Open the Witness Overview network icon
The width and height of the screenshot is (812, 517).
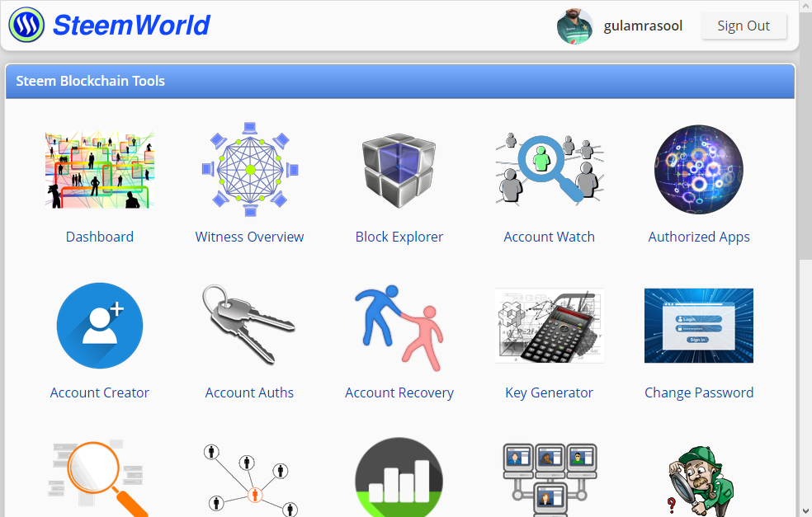[x=249, y=169]
